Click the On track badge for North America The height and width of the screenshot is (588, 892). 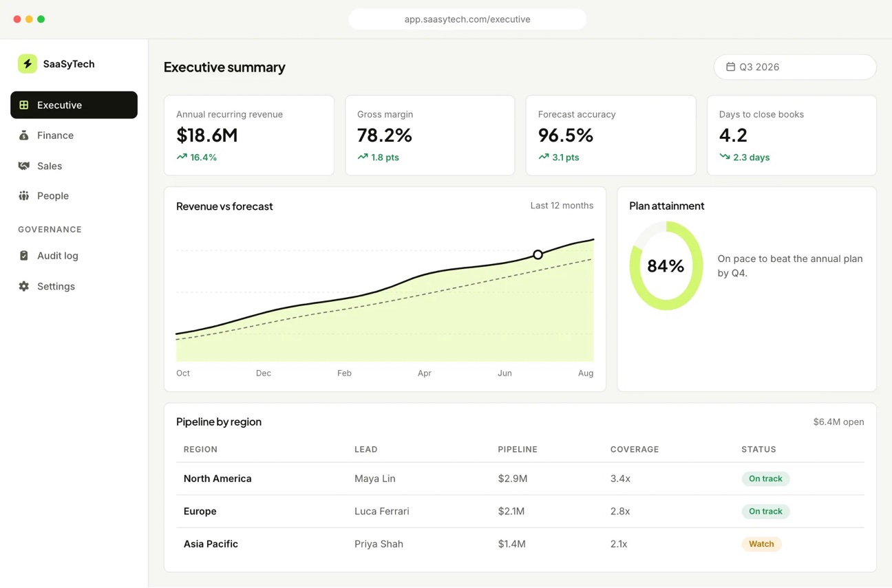765,479
